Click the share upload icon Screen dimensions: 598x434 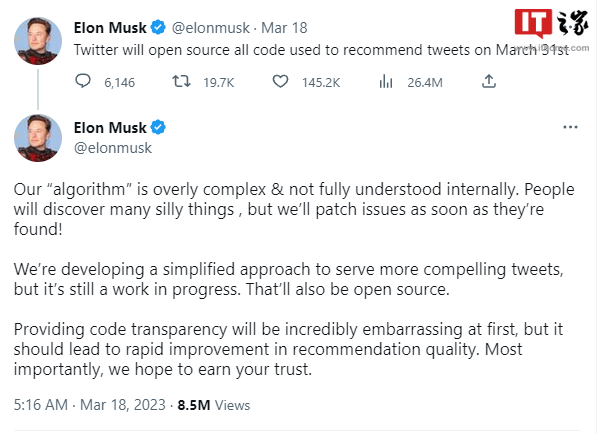point(489,81)
